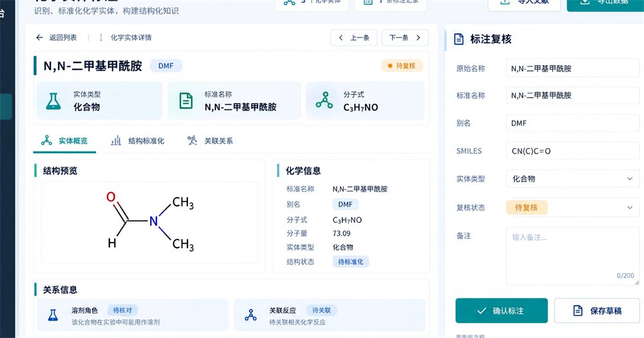Click the 返回列表 link

click(63, 37)
